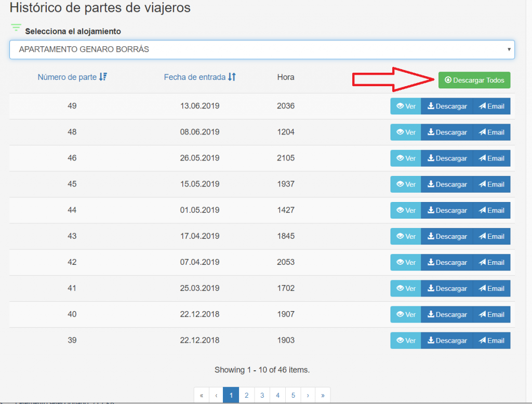Click Ver for parte number 45
Screen dimensions: 532x404
point(405,184)
